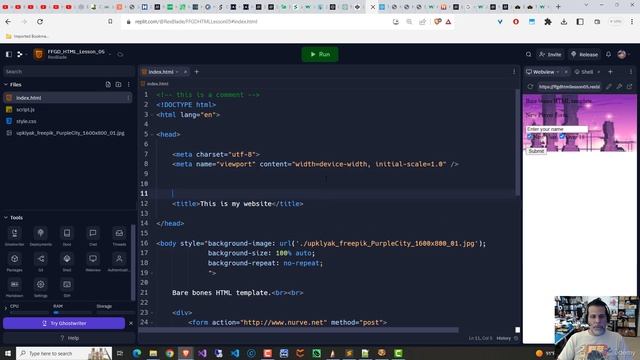Close the index.html editor tab

pos(185,72)
